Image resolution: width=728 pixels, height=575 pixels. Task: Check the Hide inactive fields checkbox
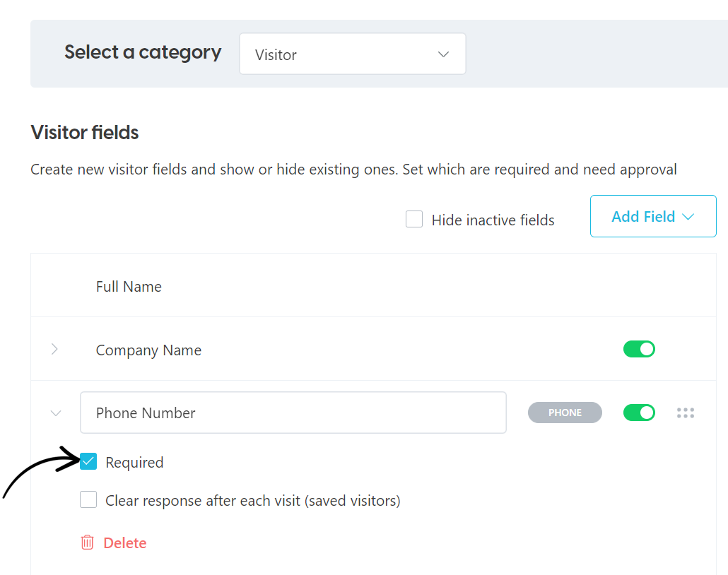[414, 219]
